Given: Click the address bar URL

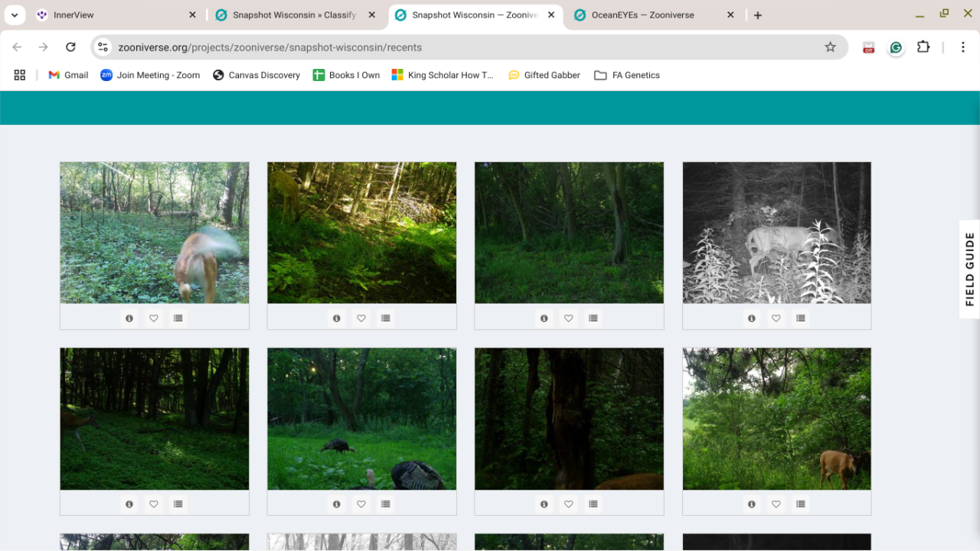Looking at the screenshot, I should tap(269, 47).
